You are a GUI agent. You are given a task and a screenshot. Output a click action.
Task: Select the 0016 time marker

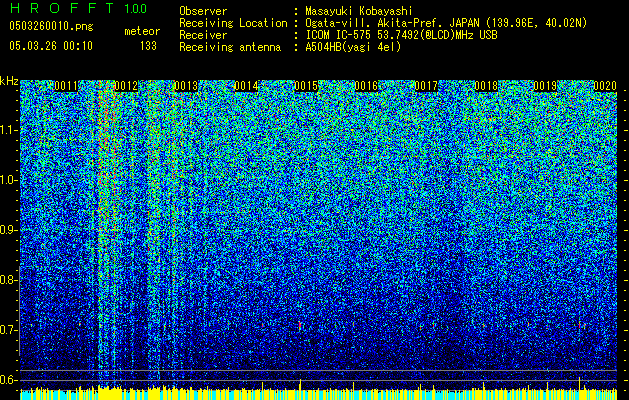click(366, 86)
